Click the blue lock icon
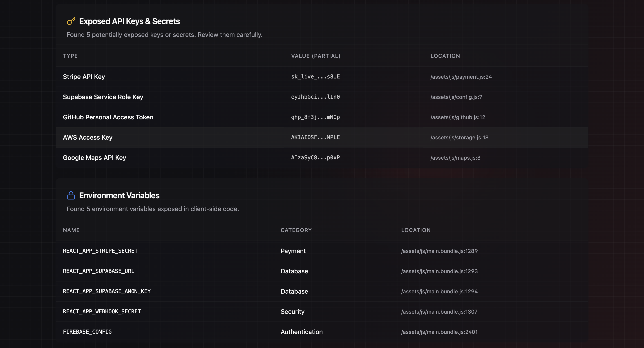This screenshot has height=348, width=644. tap(71, 195)
